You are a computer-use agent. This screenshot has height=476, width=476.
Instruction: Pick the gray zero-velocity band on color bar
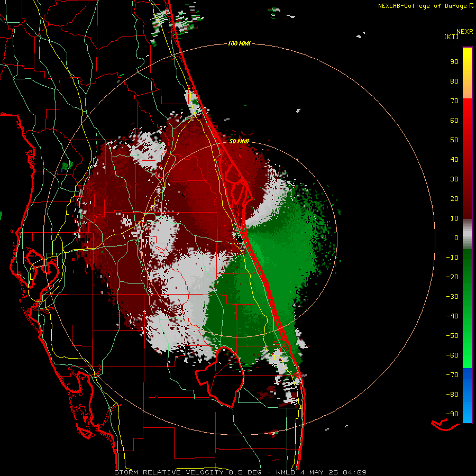pos(467,234)
